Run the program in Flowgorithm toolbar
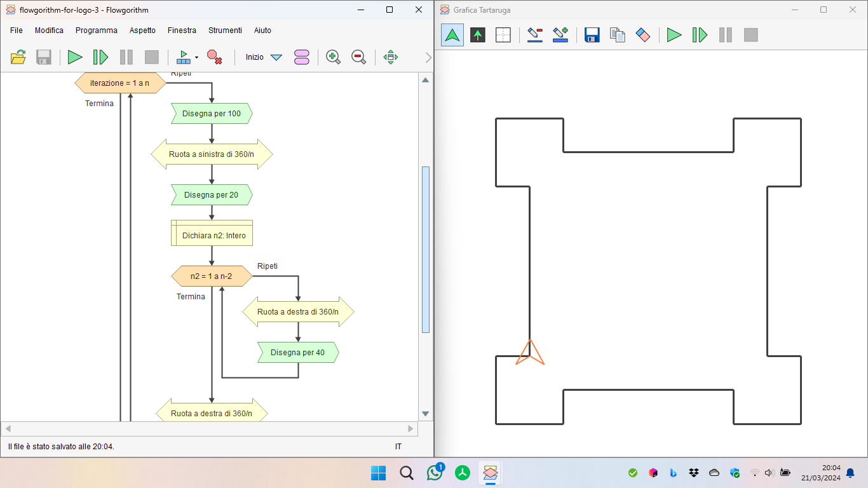The image size is (868, 488). (x=75, y=57)
